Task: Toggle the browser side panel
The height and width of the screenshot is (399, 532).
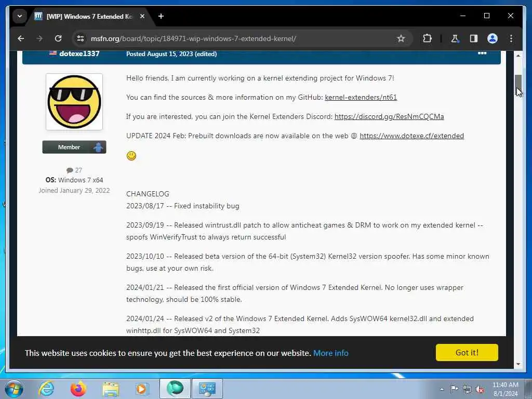Action: [x=474, y=38]
